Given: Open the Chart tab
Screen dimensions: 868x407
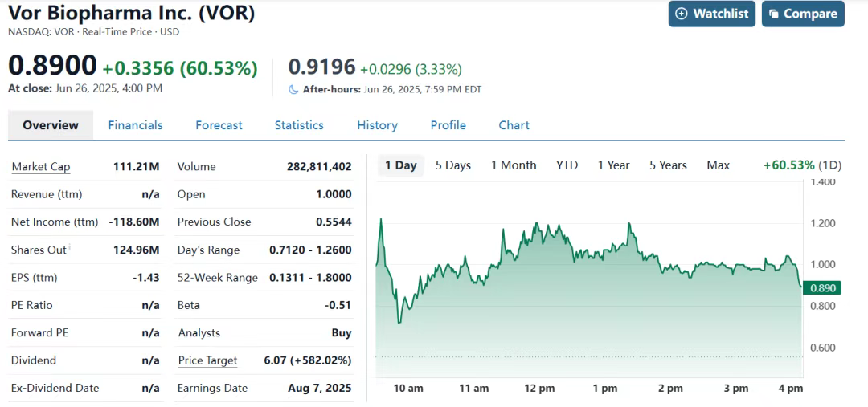Looking at the screenshot, I should coord(514,125).
